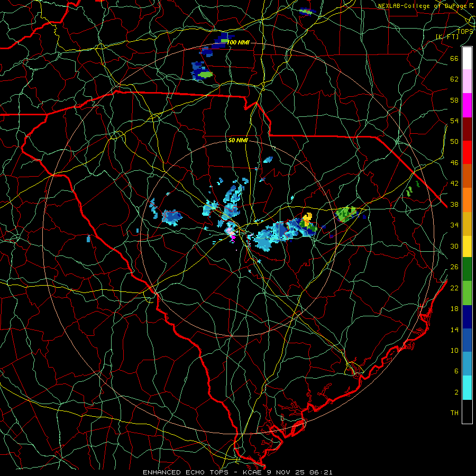Screen dimensions: 476x476
Task: Click the legend value '46'
Action: tap(454, 163)
